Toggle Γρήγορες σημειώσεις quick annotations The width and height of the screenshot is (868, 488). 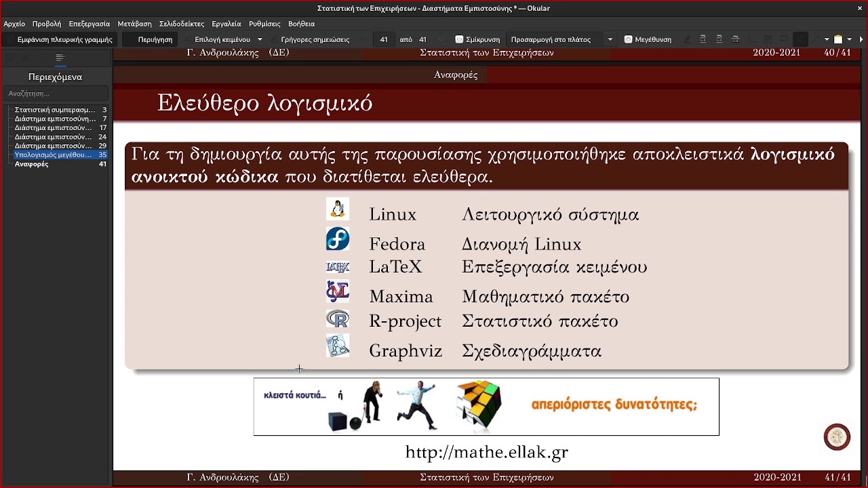[x=311, y=39]
